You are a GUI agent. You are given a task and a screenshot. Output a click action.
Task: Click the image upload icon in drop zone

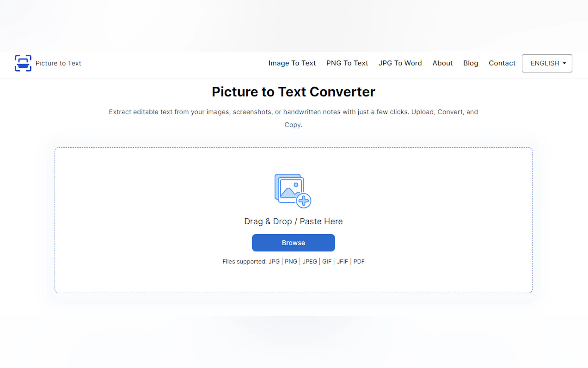coord(289,189)
